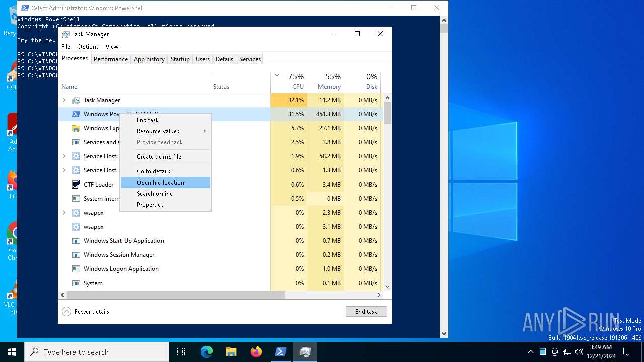The height and width of the screenshot is (362, 644).
Task: Open the Action Center notification icon
Action: (627, 352)
